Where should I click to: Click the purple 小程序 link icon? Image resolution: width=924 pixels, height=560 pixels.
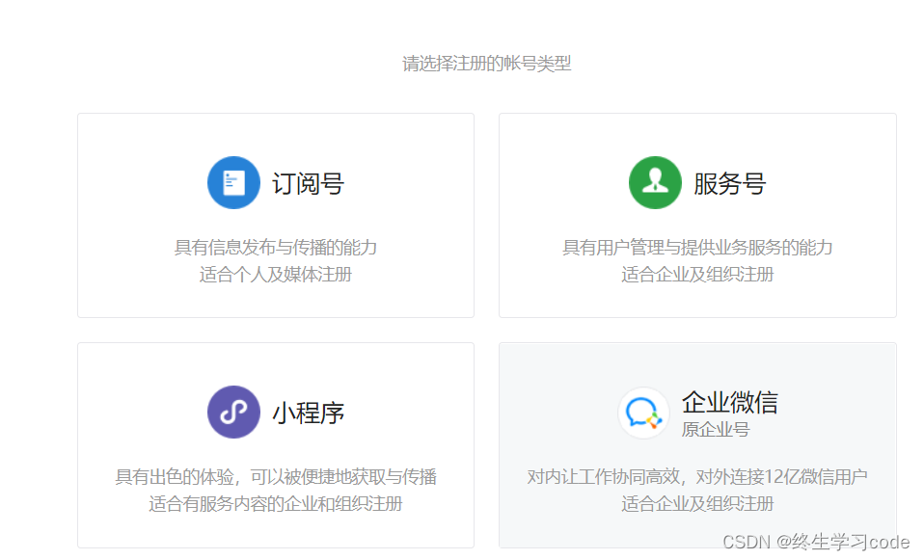tap(233, 413)
